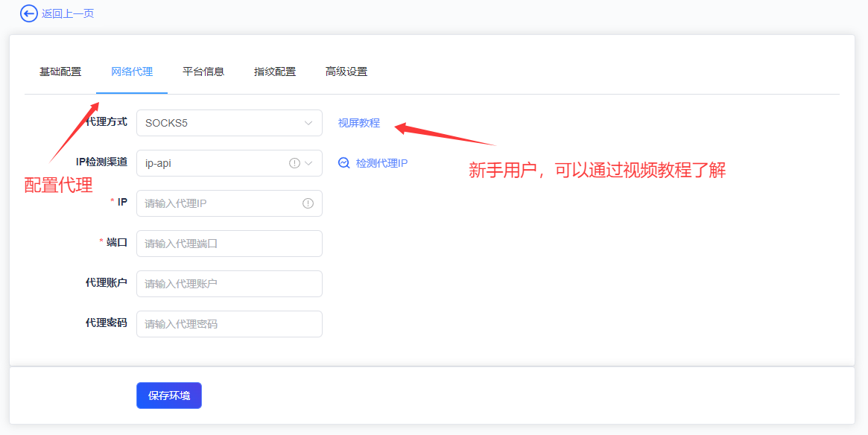The image size is (868, 435).
Task: Switch to the 基础配置 tab
Action: [x=60, y=72]
